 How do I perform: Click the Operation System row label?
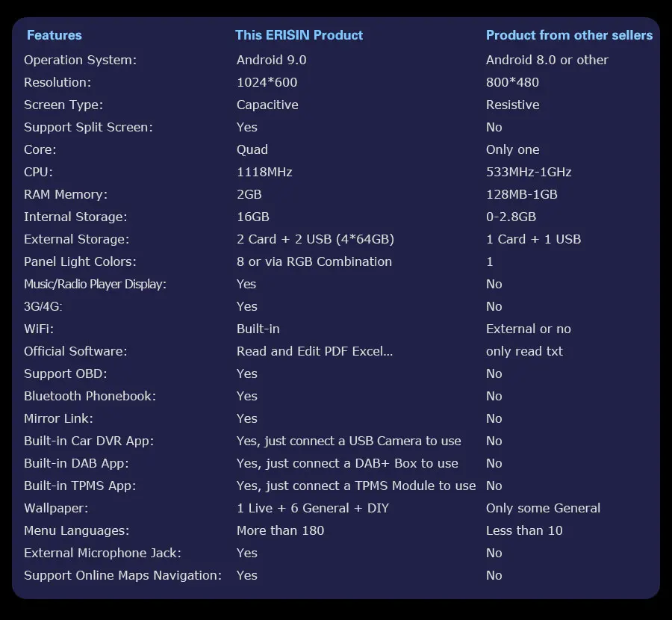(80, 60)
